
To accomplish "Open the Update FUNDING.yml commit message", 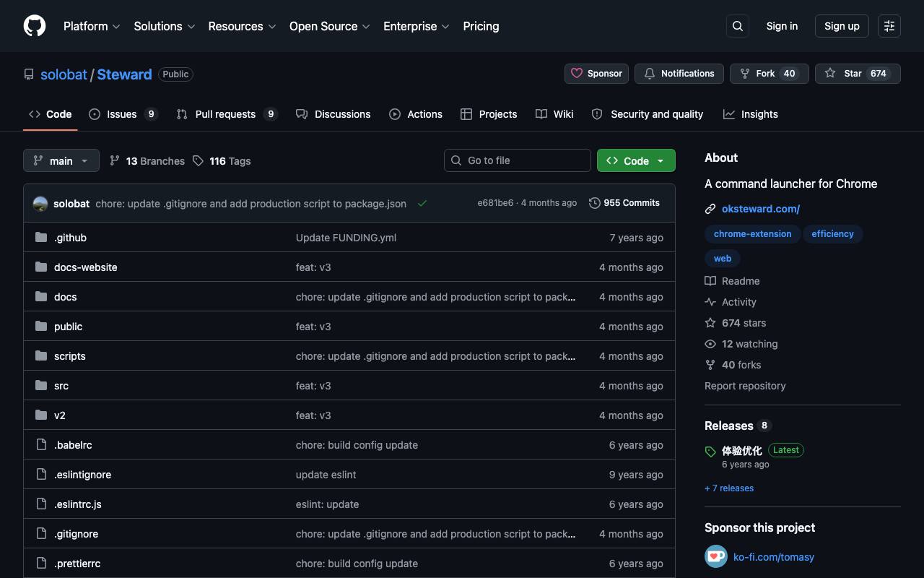I will (x=346, y=238).
